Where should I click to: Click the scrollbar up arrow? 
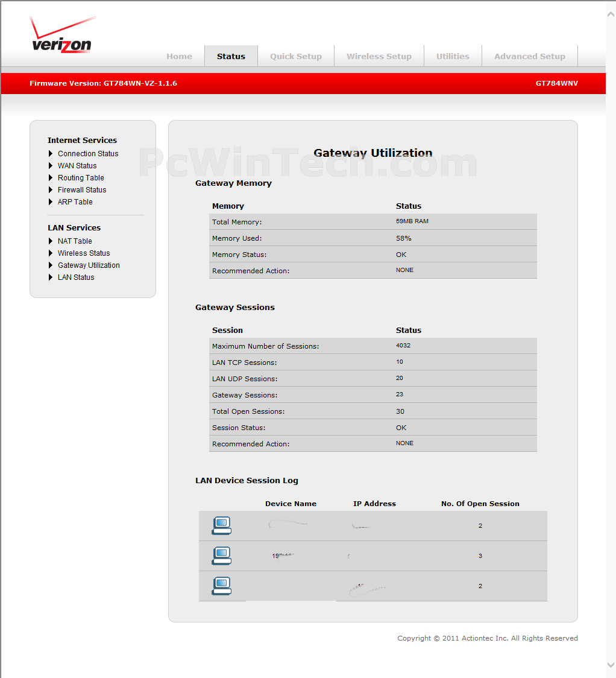click(x=611, y=14)
